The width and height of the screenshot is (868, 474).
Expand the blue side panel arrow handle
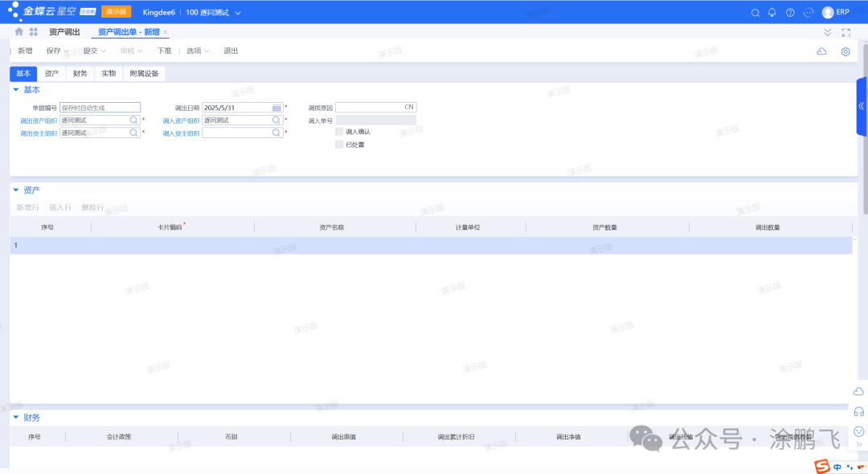click(862, 106)
